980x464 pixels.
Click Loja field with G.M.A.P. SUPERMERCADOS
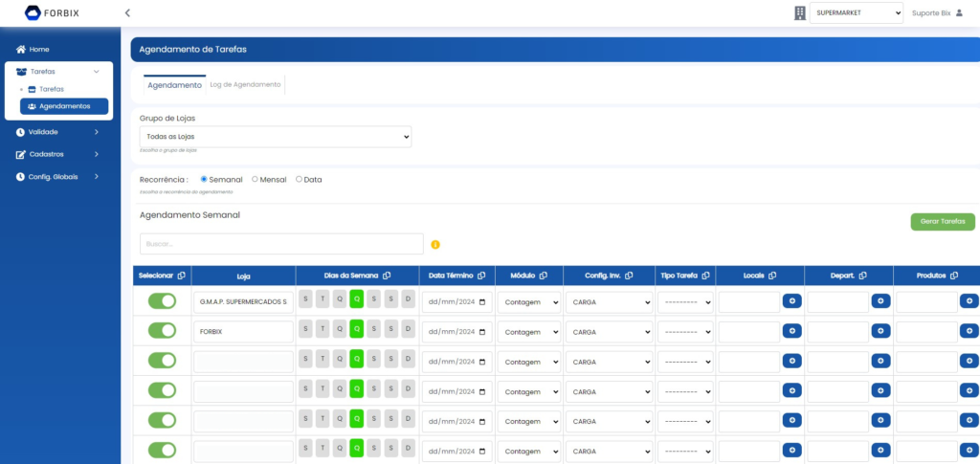pos(243,302)
